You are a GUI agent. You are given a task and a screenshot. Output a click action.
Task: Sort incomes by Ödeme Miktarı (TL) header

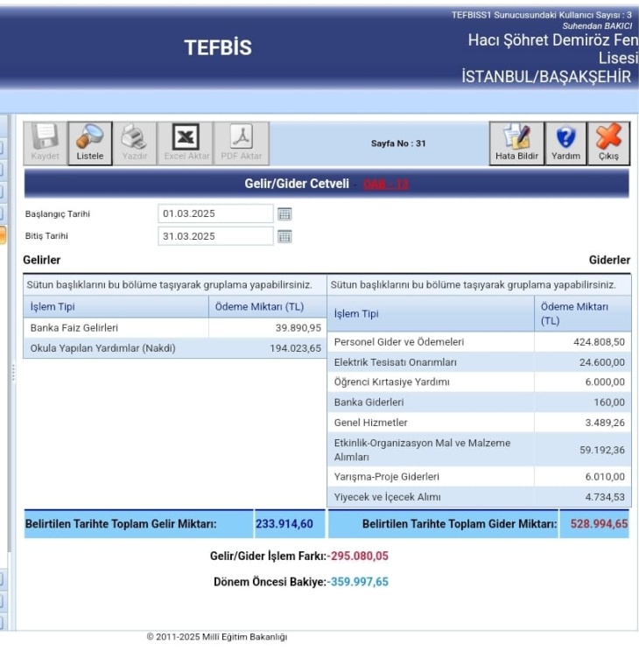point(267,307)
